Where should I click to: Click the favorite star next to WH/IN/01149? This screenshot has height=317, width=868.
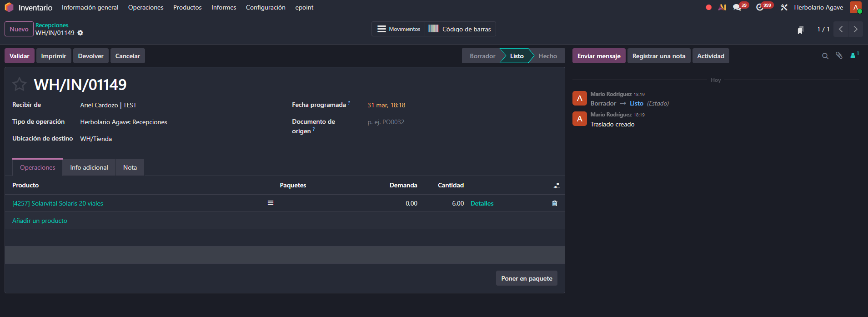[x=19, y=85]
